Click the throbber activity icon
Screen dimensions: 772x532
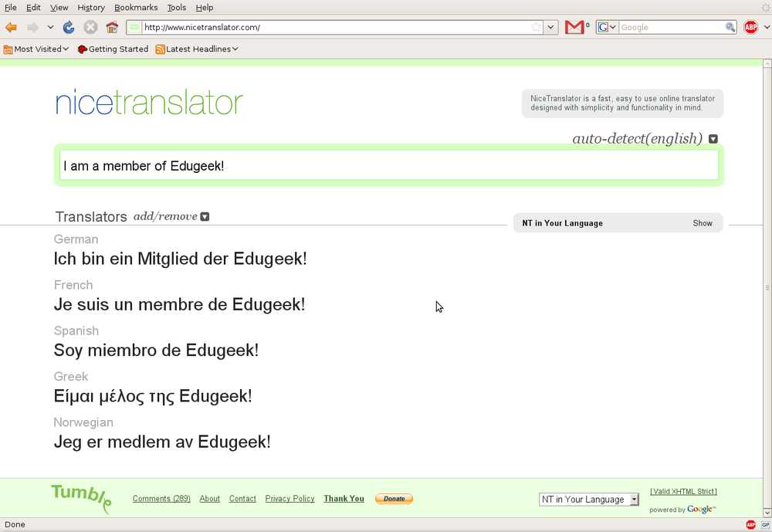(x=765, y=8)
